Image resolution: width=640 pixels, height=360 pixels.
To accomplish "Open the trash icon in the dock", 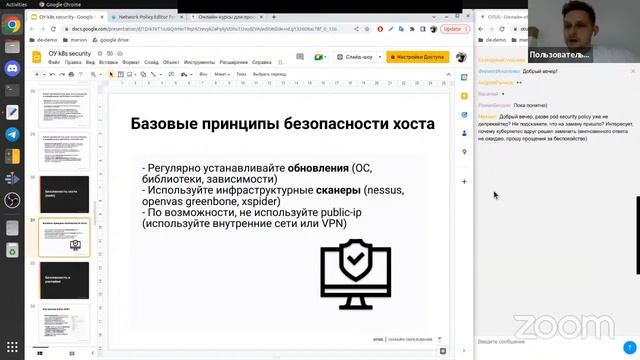I will (x=12, y=250).
